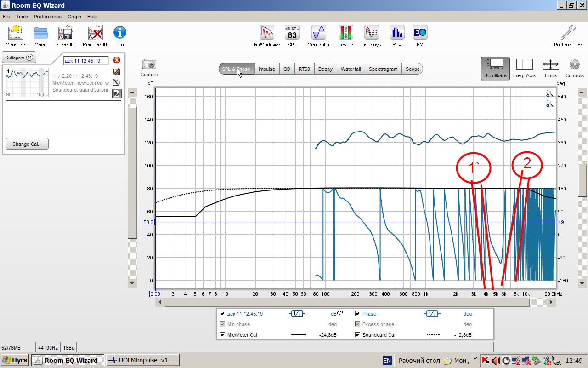The image size is (588, 368).
Task: Click the Measure toolbar icon
Action: coord(15,36)
